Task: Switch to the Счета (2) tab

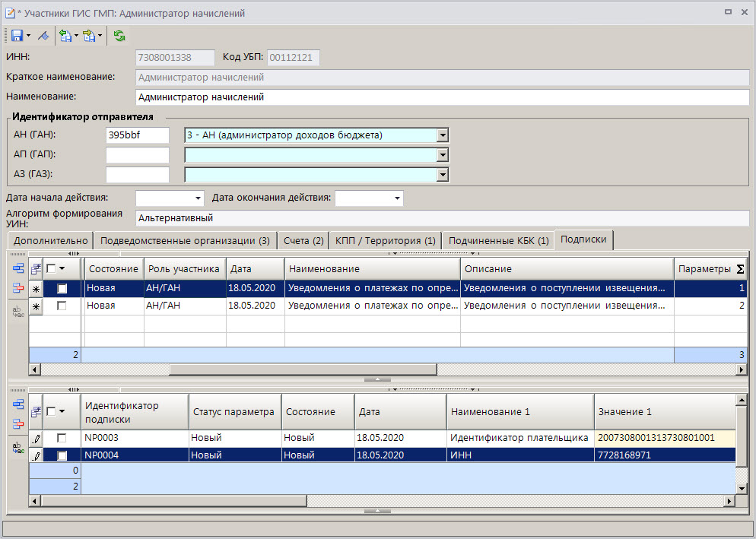Action: click(x=303, y=240)
